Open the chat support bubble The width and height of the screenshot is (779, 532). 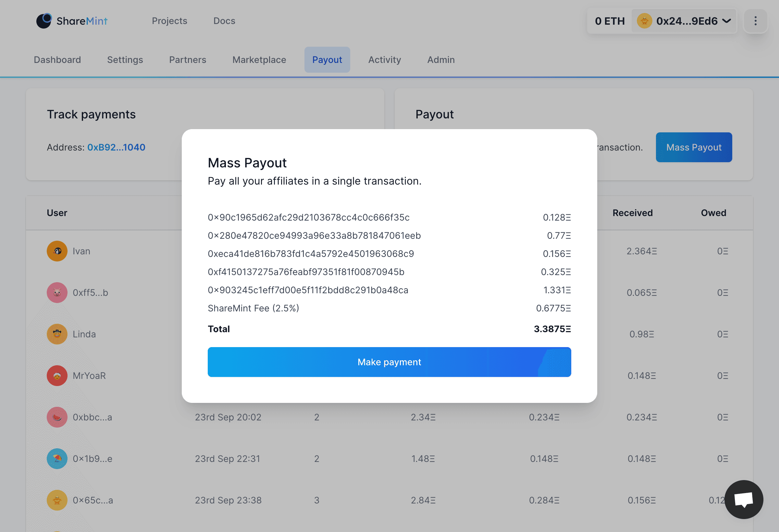(744, 499)
